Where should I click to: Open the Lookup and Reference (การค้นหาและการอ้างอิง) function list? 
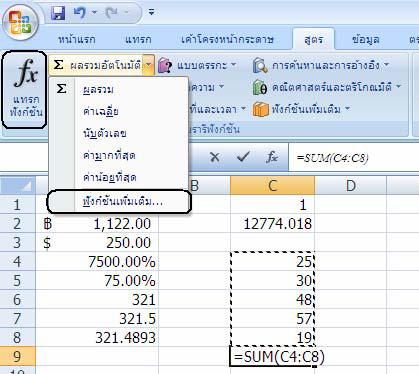320,65
